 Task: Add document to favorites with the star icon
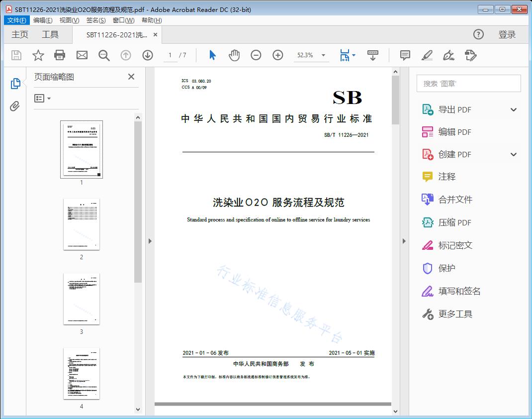[x=38, y=55]
